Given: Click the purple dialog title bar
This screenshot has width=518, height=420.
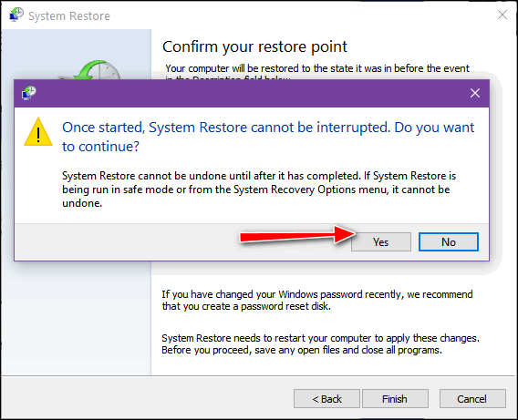Looking at the screenshot, I should coord(252,93).
